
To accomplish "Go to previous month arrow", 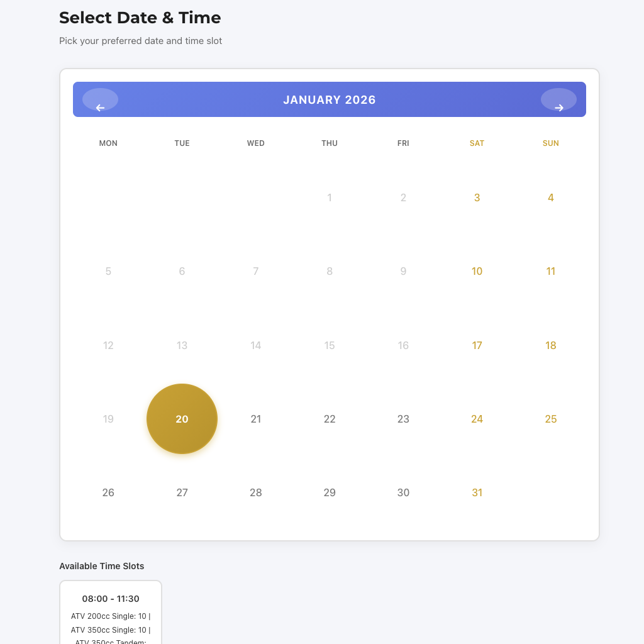I will [100, 100].
